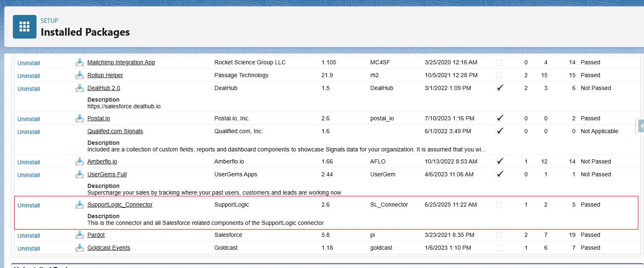The width and height of the screenshot is (644, 268).
Task: Uninstall Pardot package
Action: 29,236
